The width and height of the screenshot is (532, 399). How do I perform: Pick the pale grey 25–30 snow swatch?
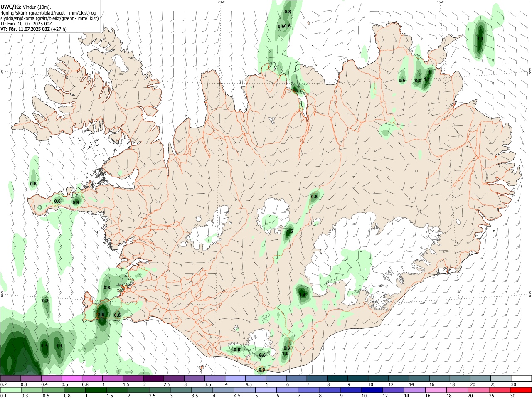501,379
